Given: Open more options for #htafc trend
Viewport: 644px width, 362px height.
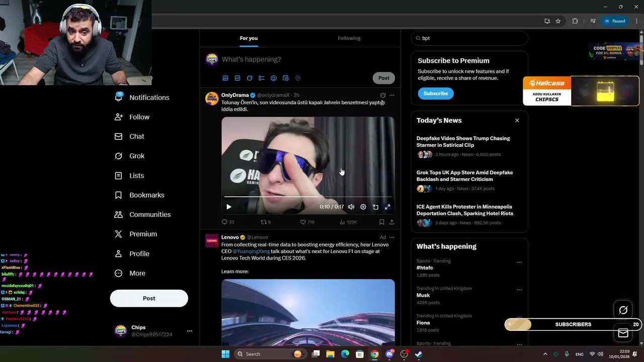Looking at the screenshot, I should (x=519, y=262).
